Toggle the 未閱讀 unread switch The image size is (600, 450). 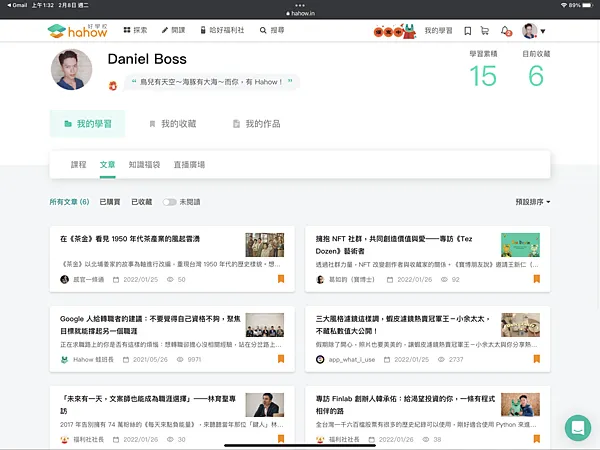tap(170, 202)
